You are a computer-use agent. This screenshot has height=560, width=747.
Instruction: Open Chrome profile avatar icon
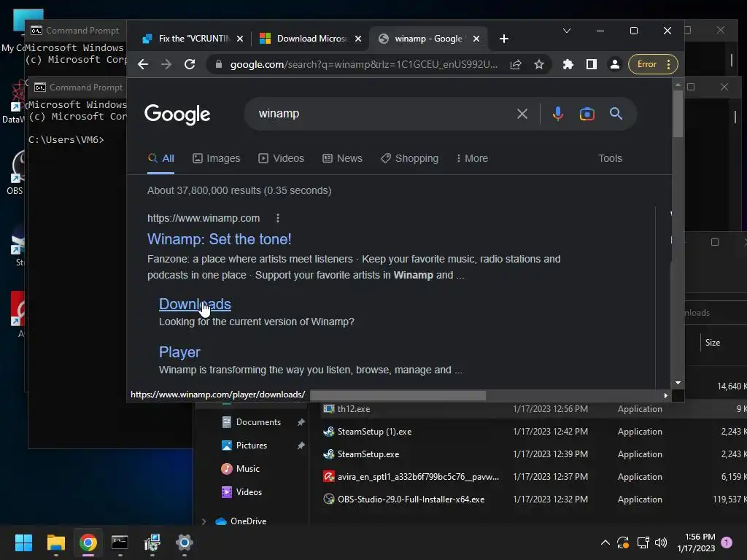tap(614, 64)
